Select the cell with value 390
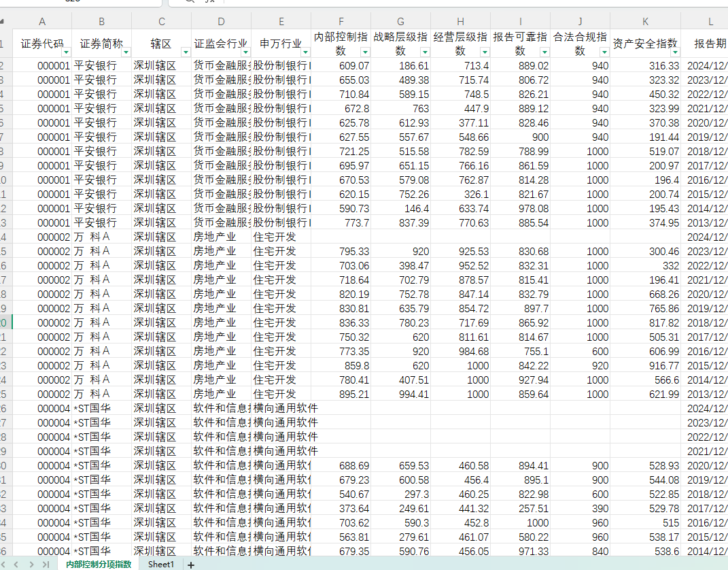728x570 pixels. (x=580, y=508)
